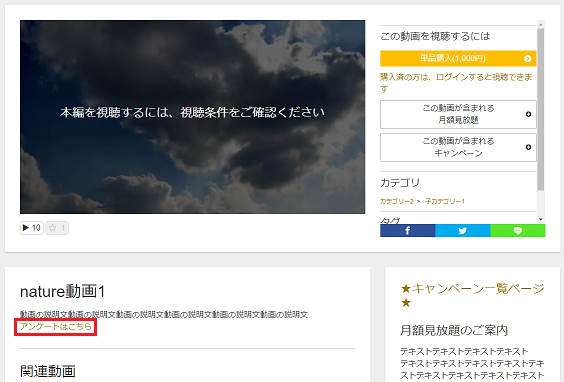Click the sidebar scrollbar thumb
The width and height of the screenshot is (564, 382).
(540, 109)
